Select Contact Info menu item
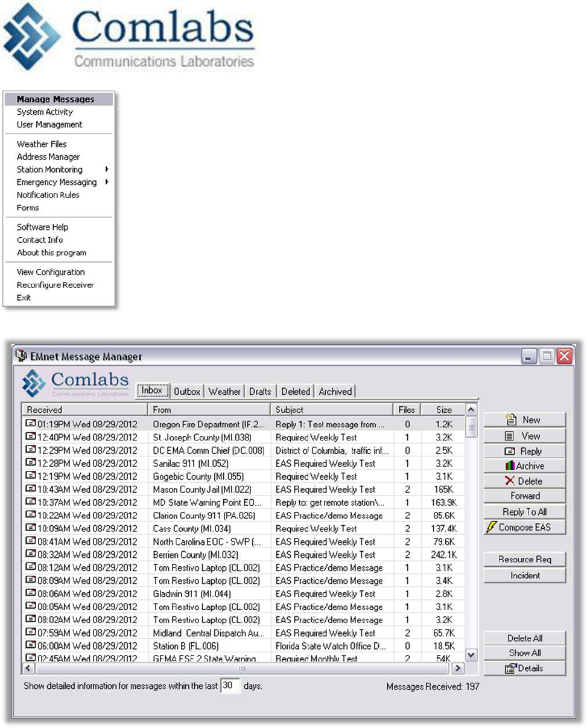This screenshot has width=587, height=728. click(40, 240)
